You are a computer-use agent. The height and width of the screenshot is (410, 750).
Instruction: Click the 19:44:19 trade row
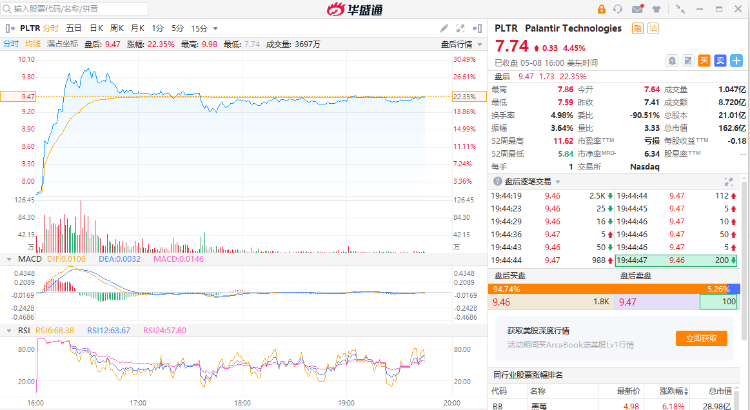click(x=552, y=196)
